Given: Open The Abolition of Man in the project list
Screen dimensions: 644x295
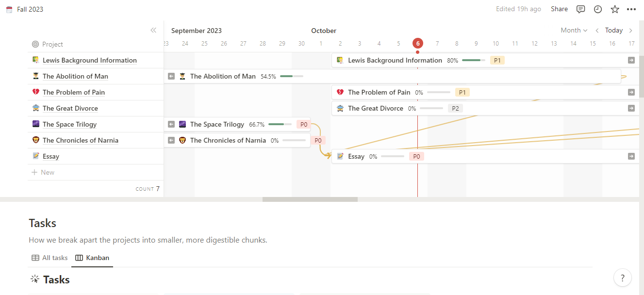Looking at the screenshot, I should (x=75, y=76).
